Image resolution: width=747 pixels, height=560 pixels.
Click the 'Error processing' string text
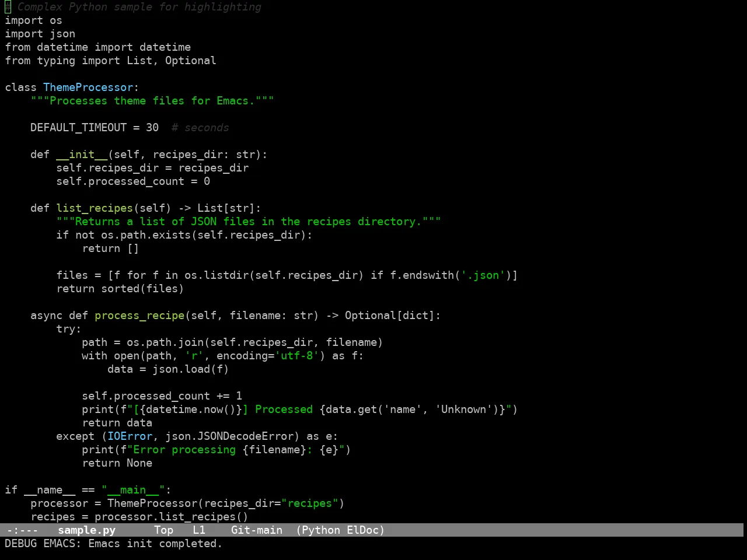[x=184, y=450]
